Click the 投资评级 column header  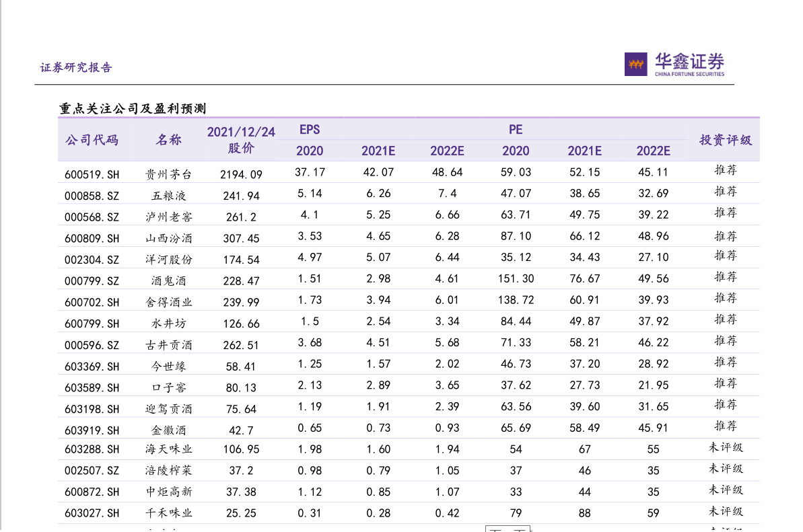click(726, 140)
